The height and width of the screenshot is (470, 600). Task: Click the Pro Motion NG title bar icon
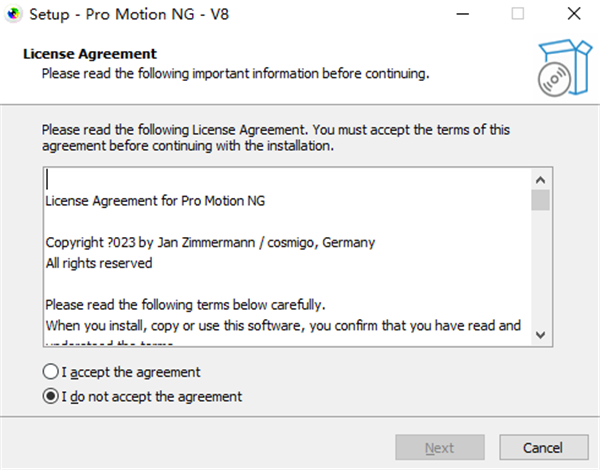14,15
